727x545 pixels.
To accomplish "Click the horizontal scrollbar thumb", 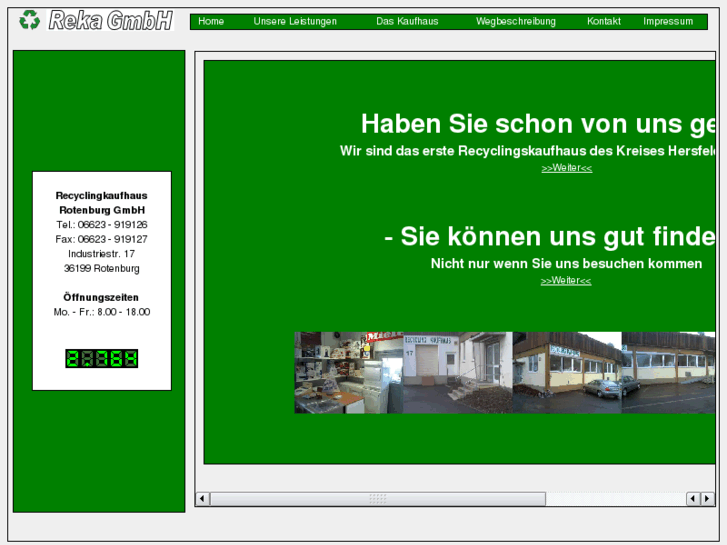I will point(378,499).
